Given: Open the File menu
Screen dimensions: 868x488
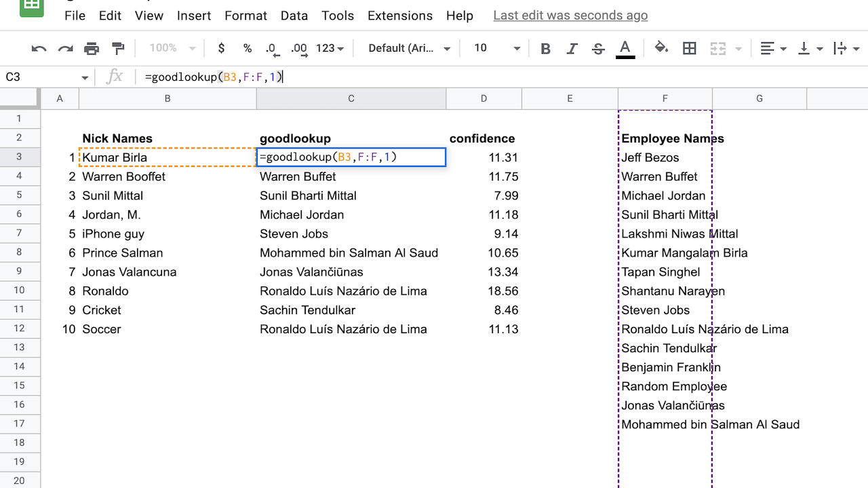Looking at the screenshot, I should [75, 15].
